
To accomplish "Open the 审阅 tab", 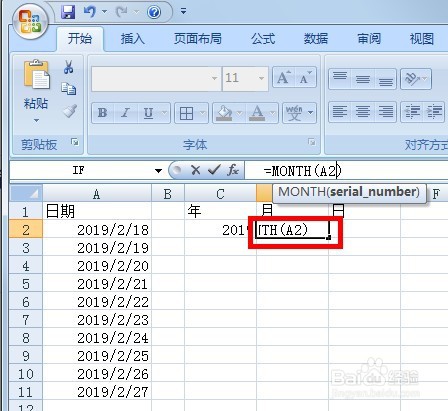I will point(369,39).
